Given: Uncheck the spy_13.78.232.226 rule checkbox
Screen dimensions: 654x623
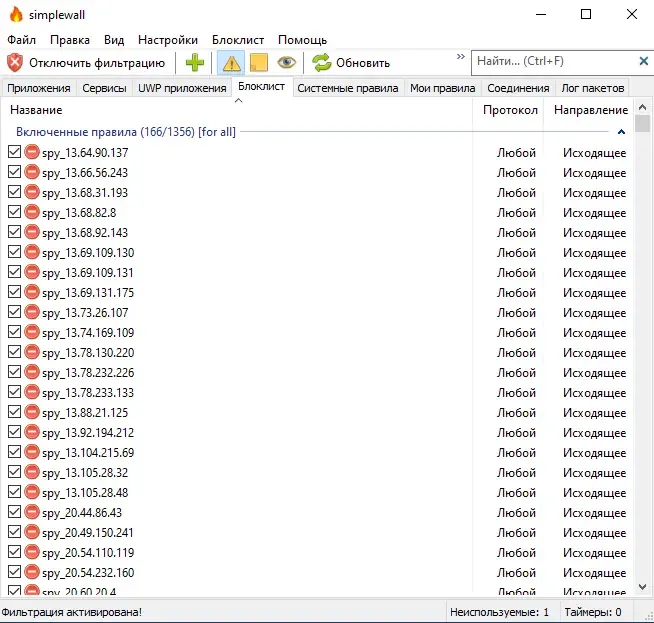Looking at the screenshot, I should click(14, 372).
